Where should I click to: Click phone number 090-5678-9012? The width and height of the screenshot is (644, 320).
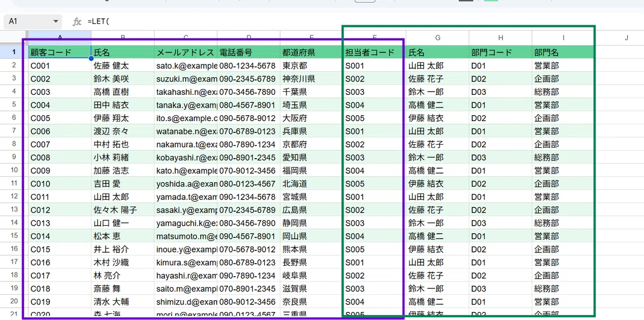point(248,118)
